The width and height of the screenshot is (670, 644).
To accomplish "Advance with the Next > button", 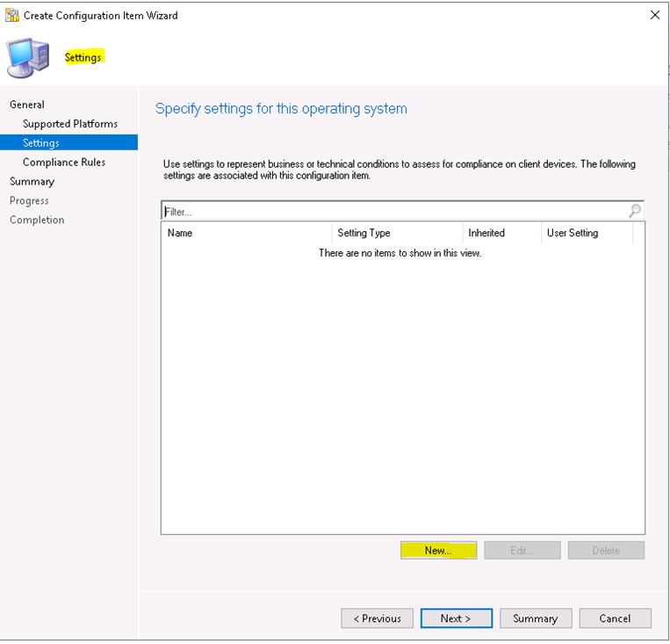I will [457, 619].
